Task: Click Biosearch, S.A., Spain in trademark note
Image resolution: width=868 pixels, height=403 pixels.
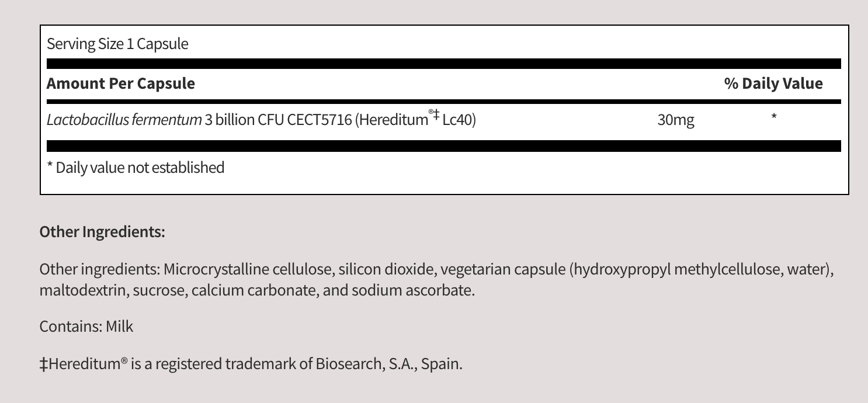Action: (x=388, y=364)
